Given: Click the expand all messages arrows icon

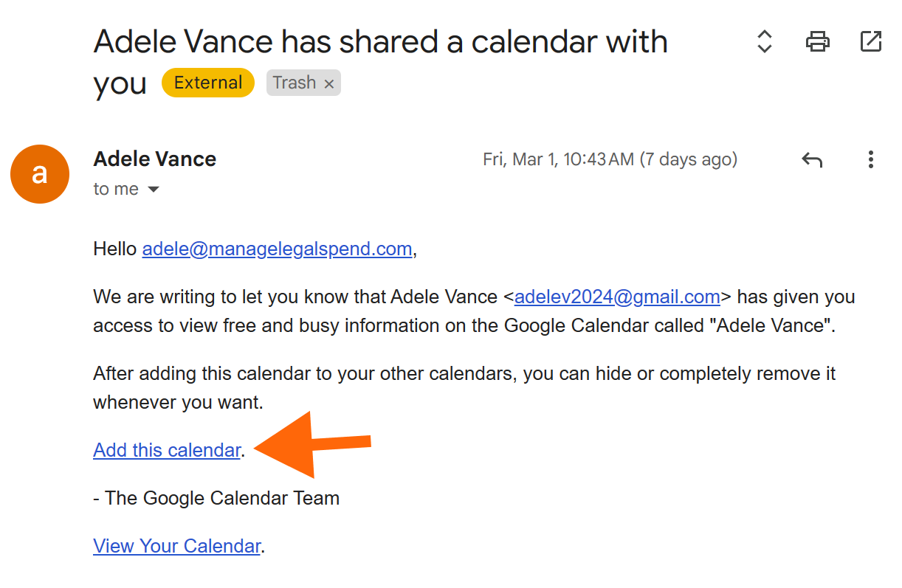Looking at the screenshot, I should 765,41.
